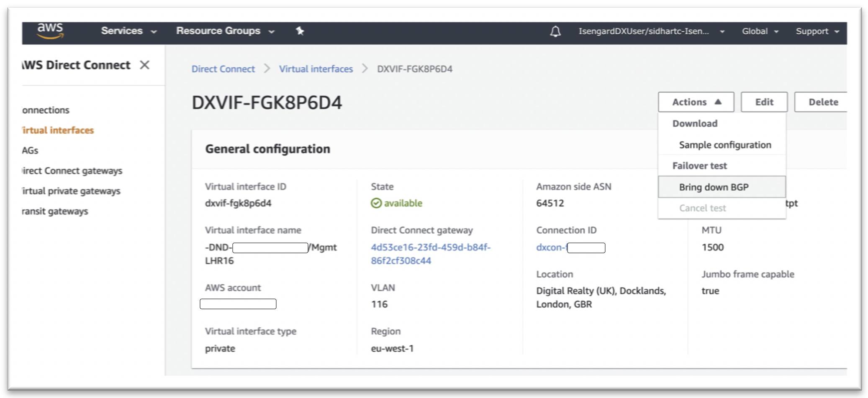Click the Delete button

pyautogui.click(x=822, y=102)
